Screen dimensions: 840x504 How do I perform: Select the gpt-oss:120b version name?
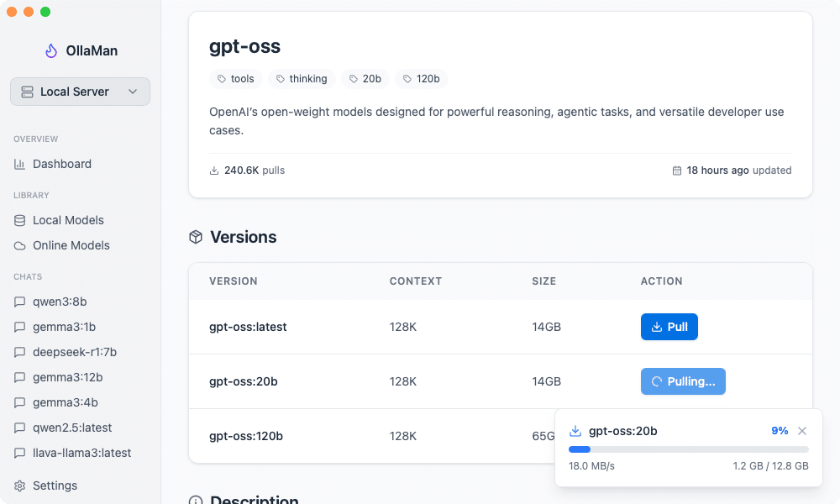(246, 436)
